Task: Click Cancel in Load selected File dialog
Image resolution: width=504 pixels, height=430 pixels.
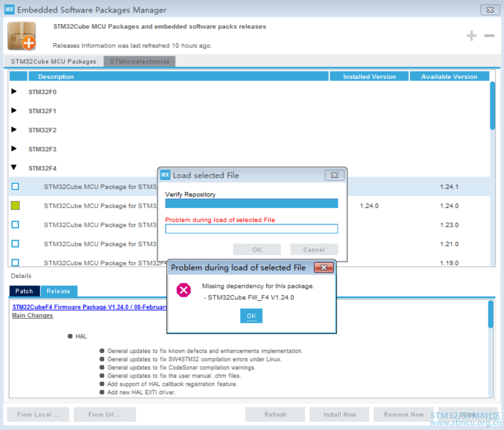Action: point(314,250)
